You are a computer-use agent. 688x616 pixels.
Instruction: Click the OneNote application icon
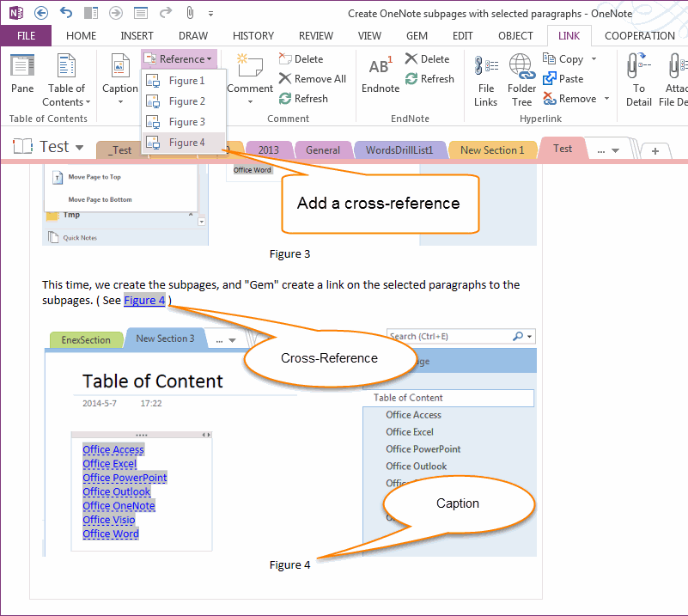(x=16, y=13)
